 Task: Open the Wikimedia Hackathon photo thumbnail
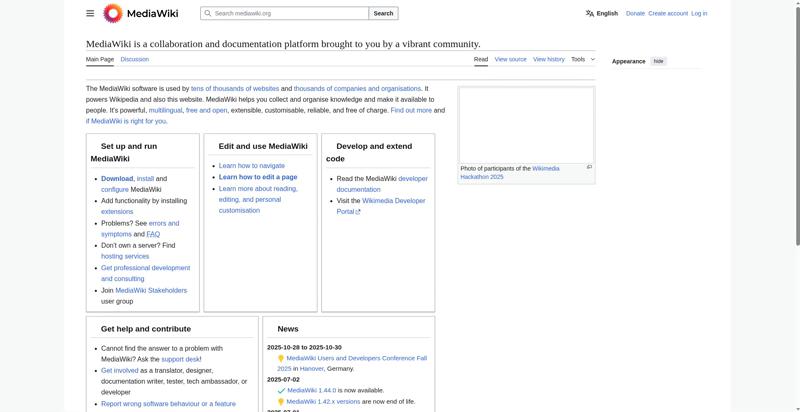[x=527, y=125]
